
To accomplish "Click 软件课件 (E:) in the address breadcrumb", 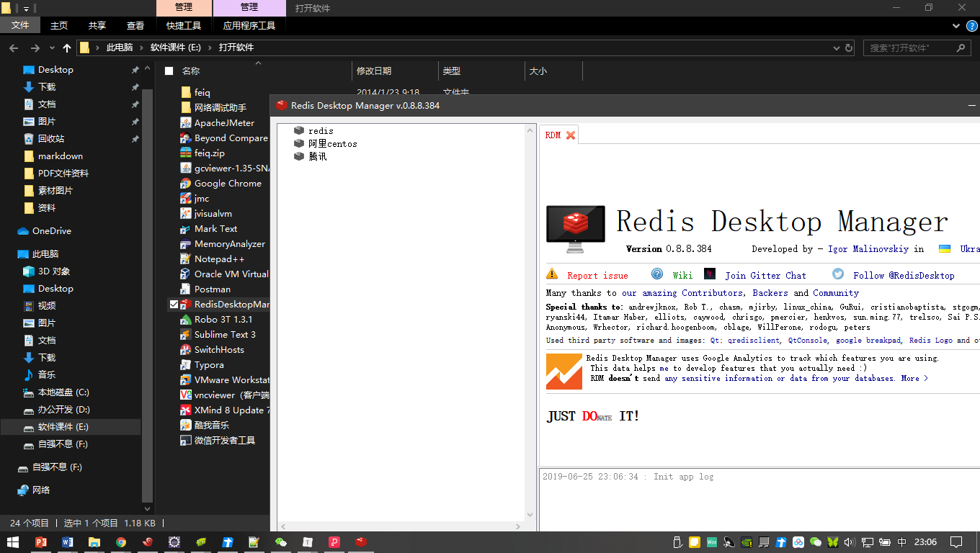I will pos(176,48).
